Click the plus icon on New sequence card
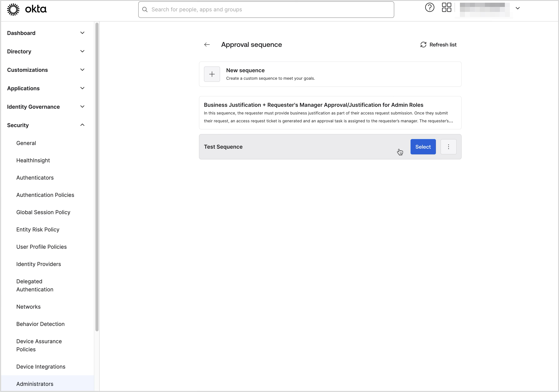This screenshot has width=559, height=392. (x=212, y=74)
